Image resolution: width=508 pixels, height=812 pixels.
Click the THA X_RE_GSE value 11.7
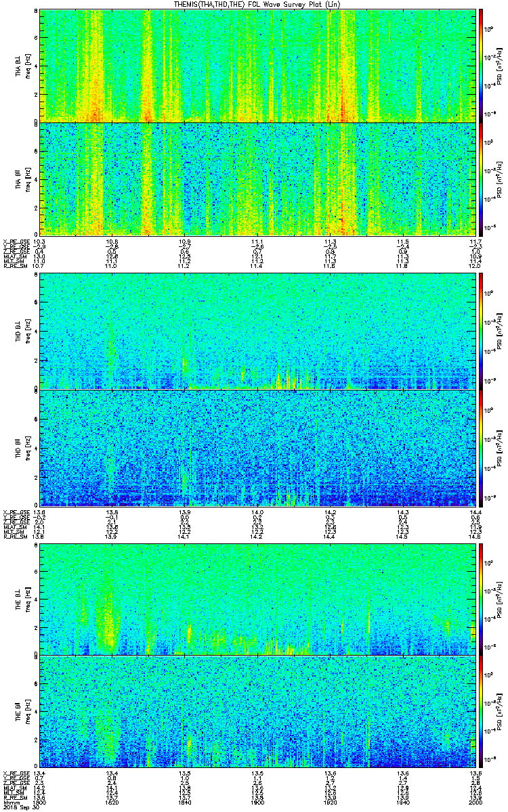click(x=475, y=242)
